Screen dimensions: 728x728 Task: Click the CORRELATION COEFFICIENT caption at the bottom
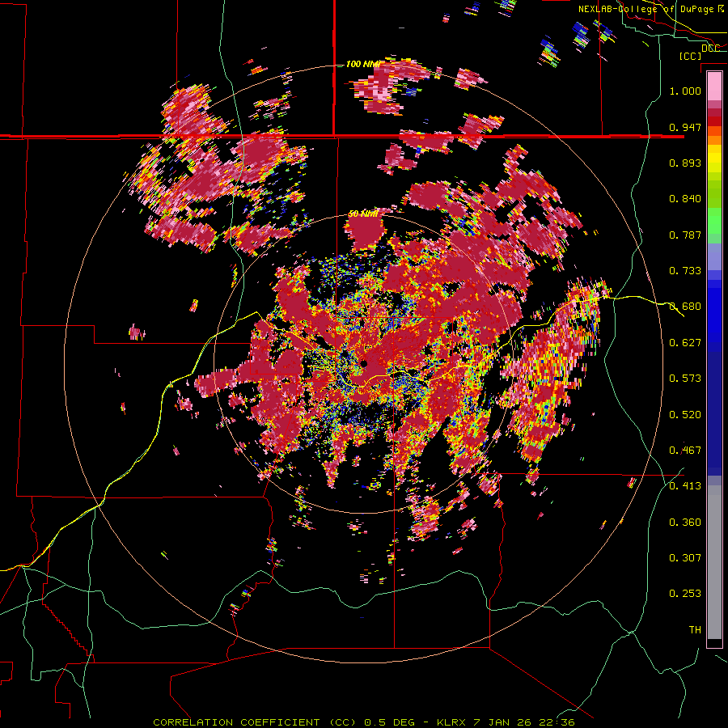363,722
